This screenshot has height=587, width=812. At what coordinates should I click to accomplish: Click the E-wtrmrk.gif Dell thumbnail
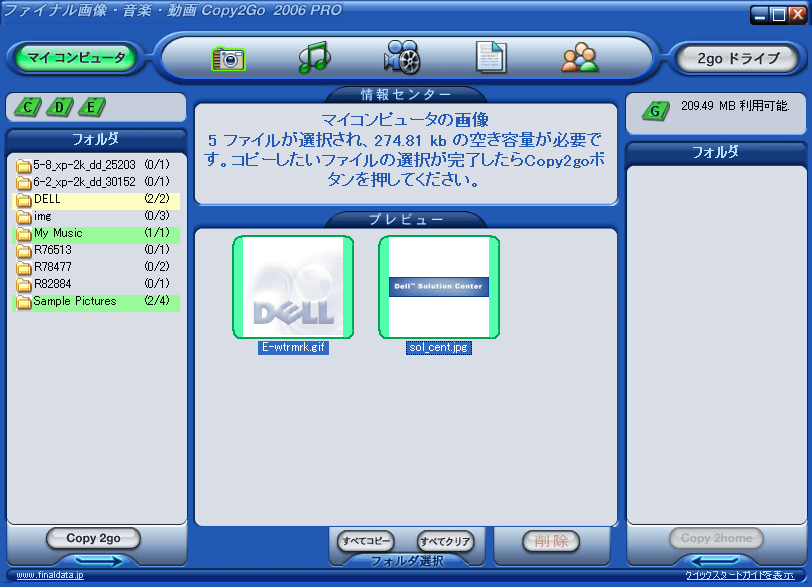(293, 287)
